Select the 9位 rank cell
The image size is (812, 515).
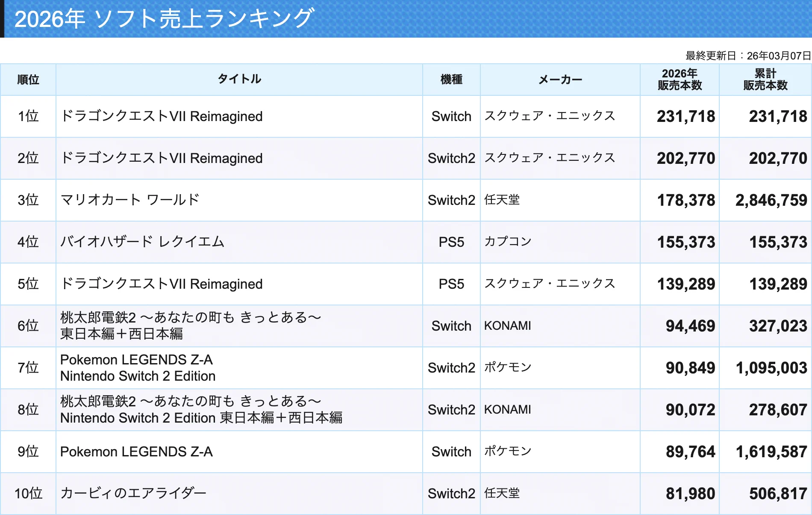28,452
